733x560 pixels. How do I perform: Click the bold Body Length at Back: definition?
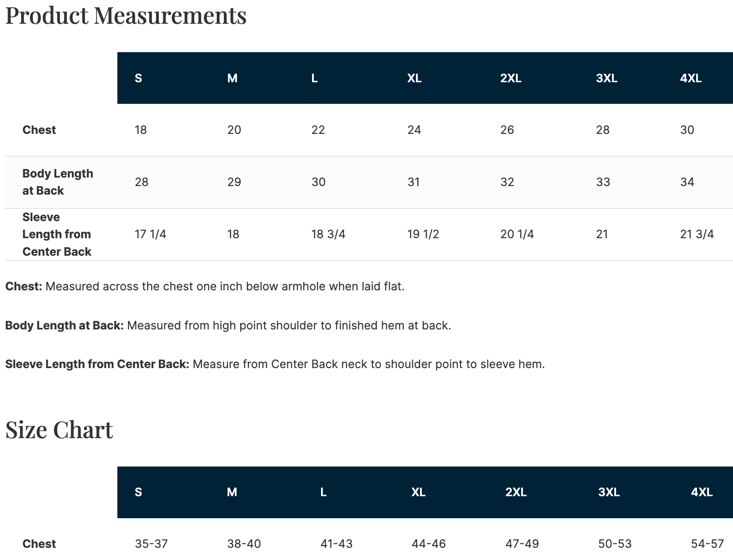[64, 325]
